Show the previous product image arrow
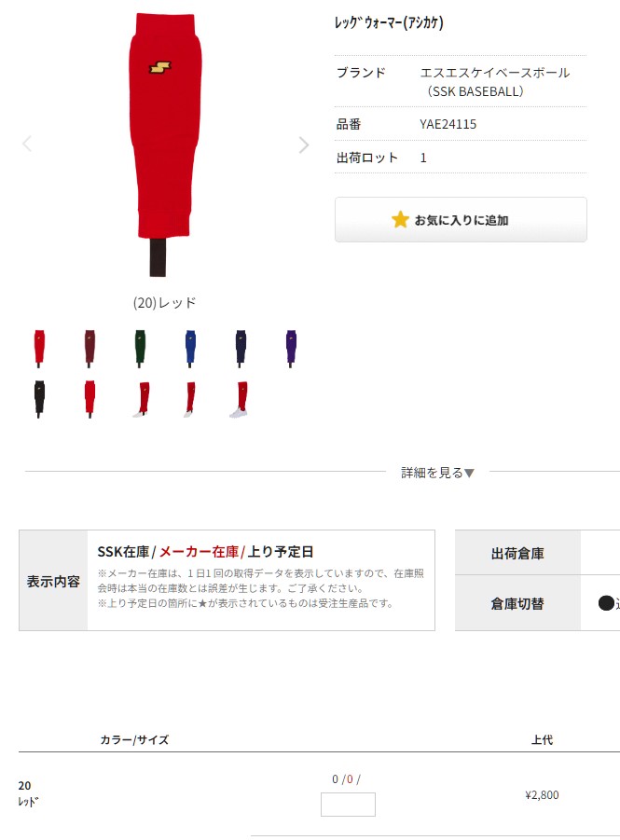 (27, 144)
